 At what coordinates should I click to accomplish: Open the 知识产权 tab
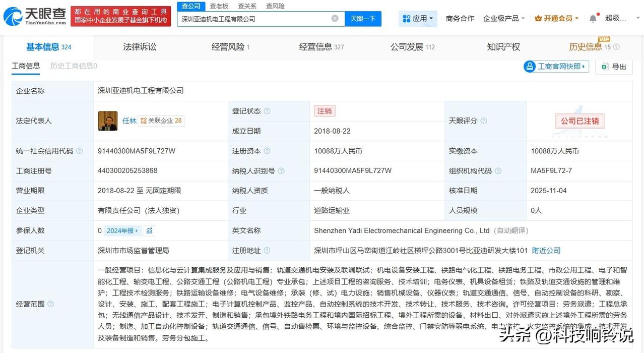[x=503, y=47]
